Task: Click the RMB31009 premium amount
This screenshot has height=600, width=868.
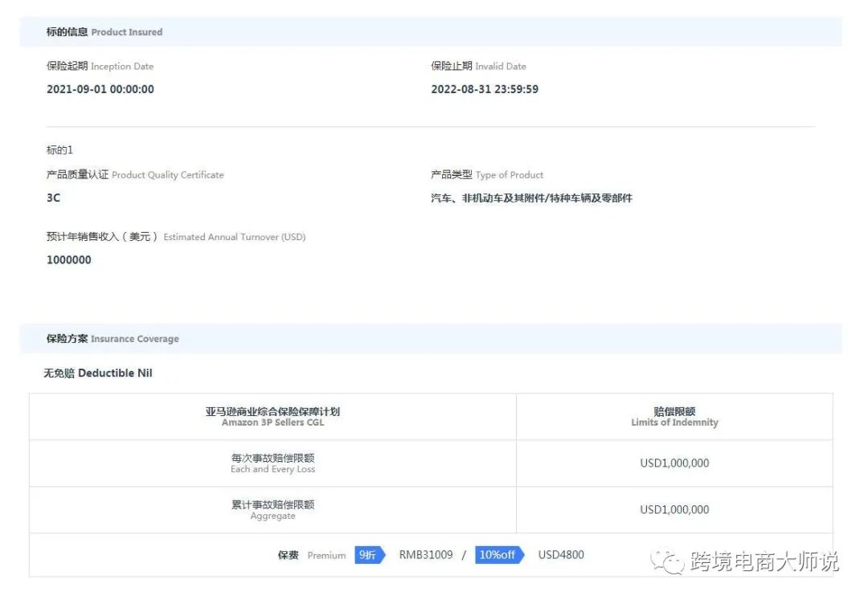Action: 425,555
